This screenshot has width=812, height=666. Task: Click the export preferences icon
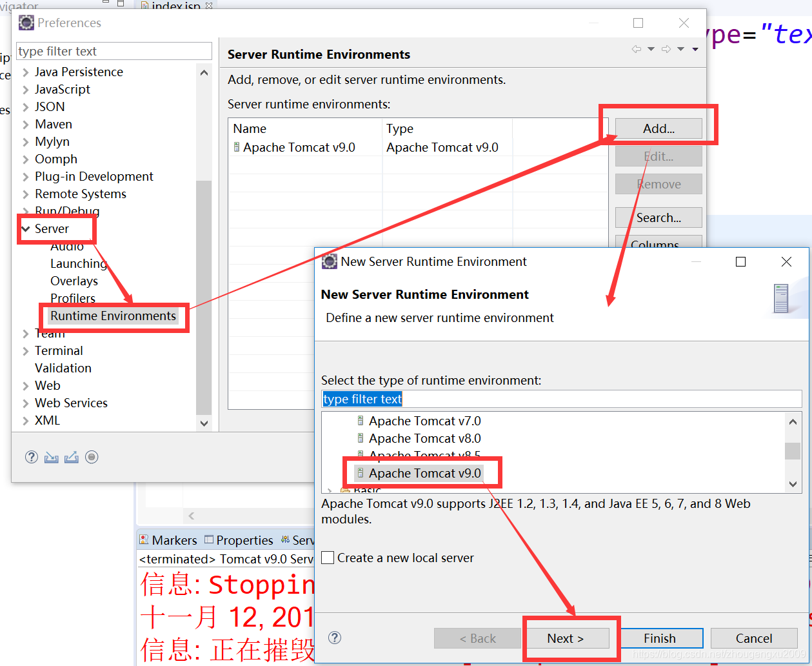click(72, 458)
